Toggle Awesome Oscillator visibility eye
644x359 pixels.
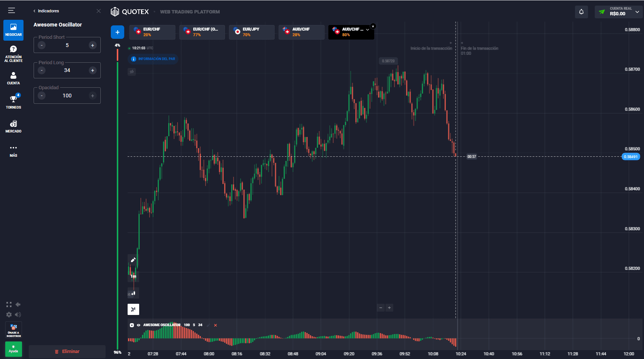pos(138,325)
